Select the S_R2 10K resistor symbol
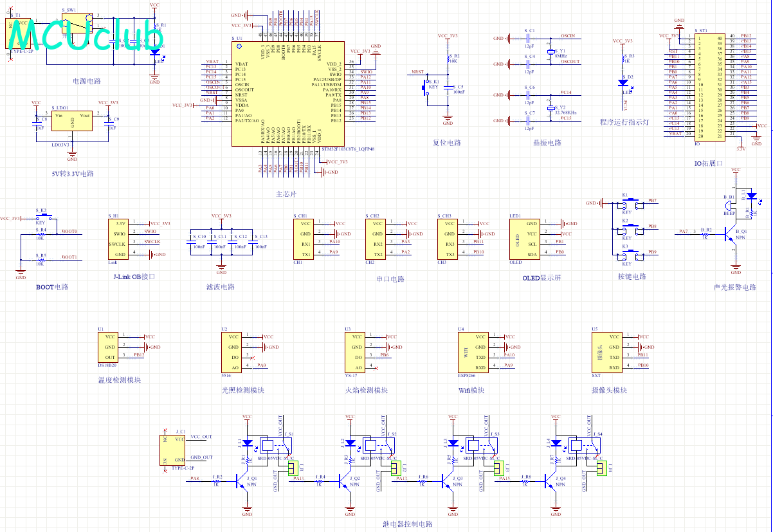Screen dimensions: 773x532 coord(448,60)
